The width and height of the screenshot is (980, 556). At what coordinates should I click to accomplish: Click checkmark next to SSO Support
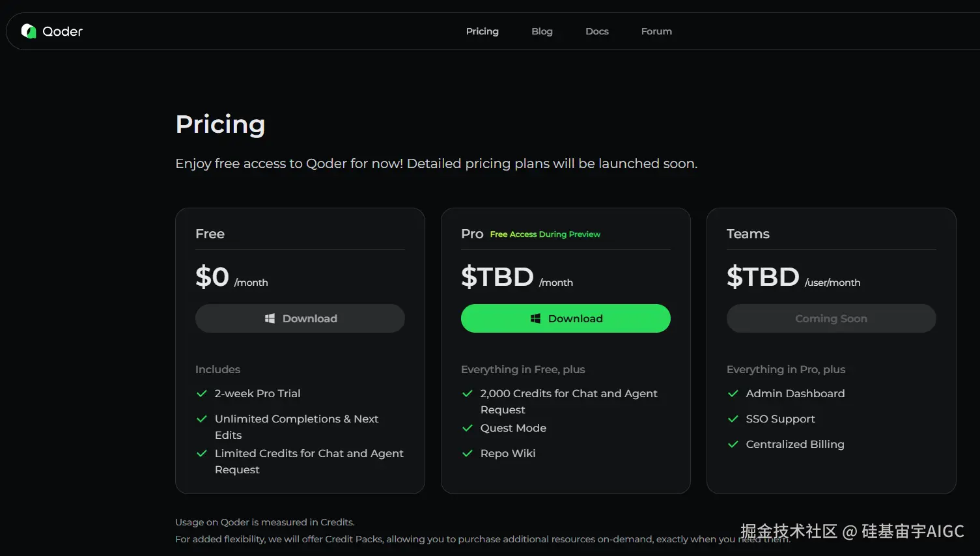click(733, 419)
